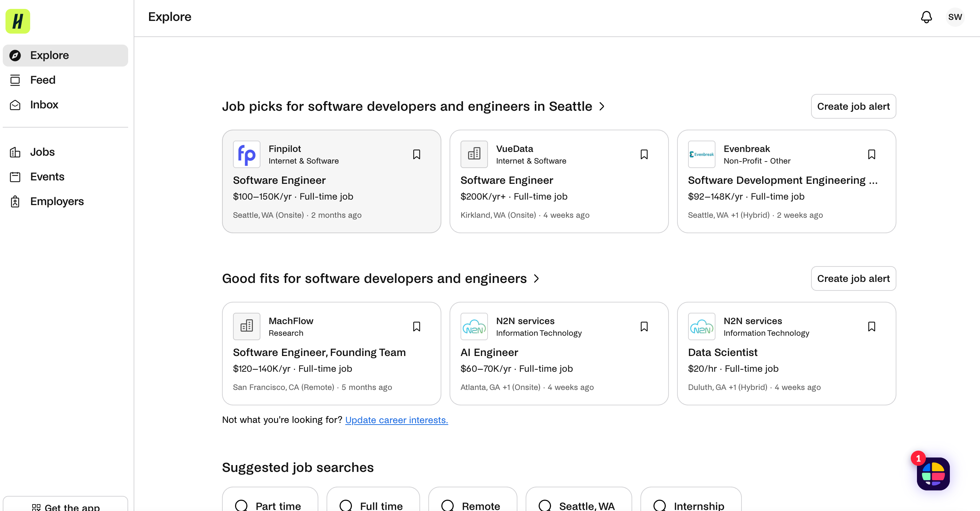Click the MachFlow building placeholder icon

[x=246, y=326]
